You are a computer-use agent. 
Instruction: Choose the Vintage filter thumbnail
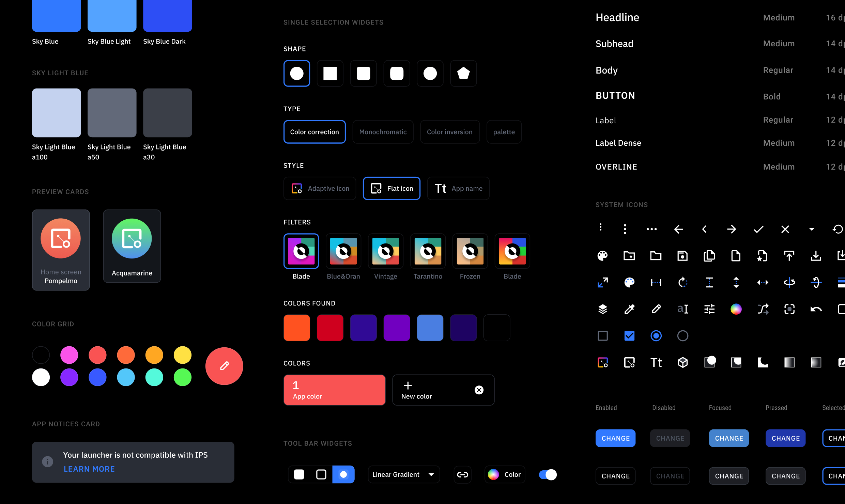(x=385, y=251)
